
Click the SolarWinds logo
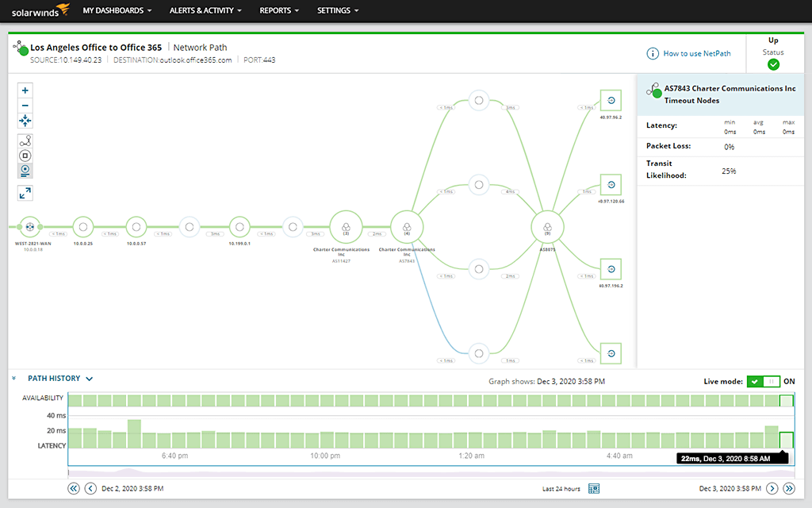click(x=37, y=10)
